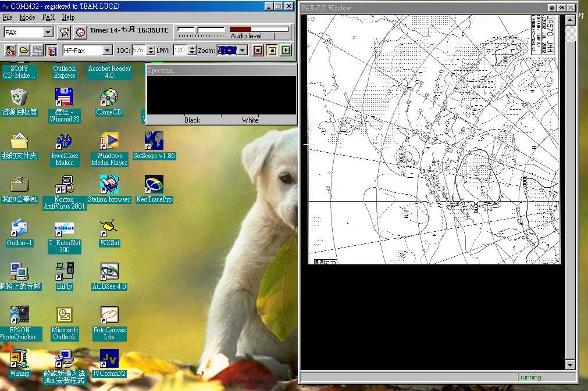Expand the FAX mode dropdown
The height and width of the screenshot is (391, 588).
tap(48, 33)
